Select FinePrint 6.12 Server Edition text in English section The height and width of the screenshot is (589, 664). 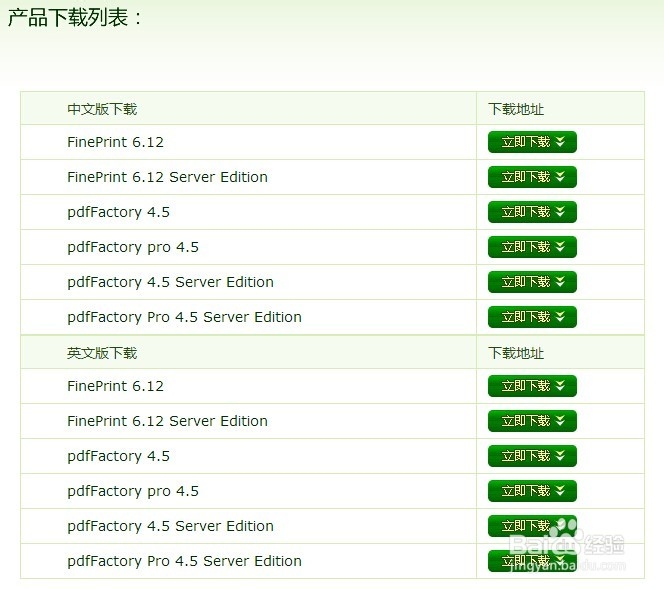point(167,421)
